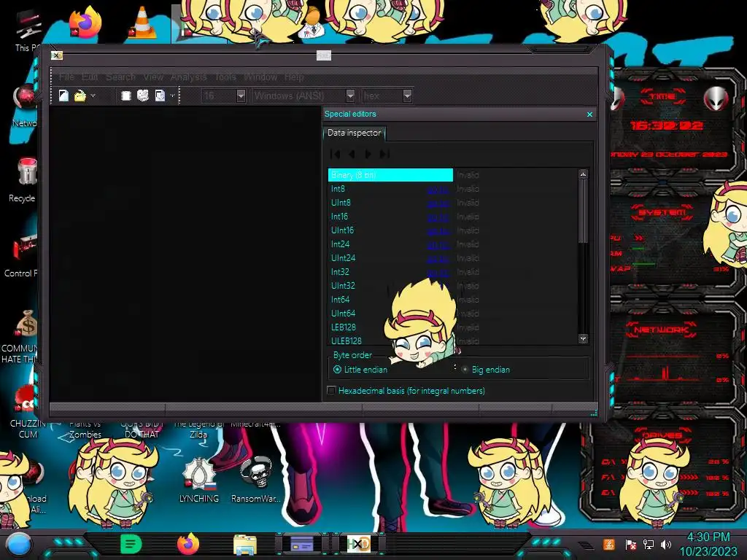747x560 pixels.
Task: Click the taskbar clock showing 4:30 PM
Action: pyautogui.click(x=708, y=537)
